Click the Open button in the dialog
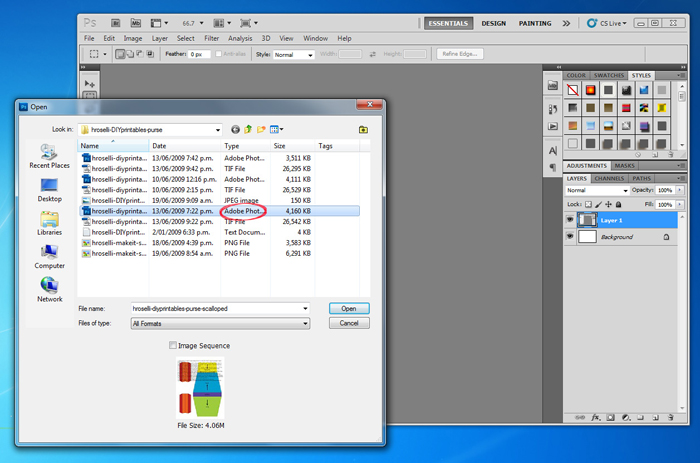The height and width of the screenshot is (463, 700). tap(349, 309)
